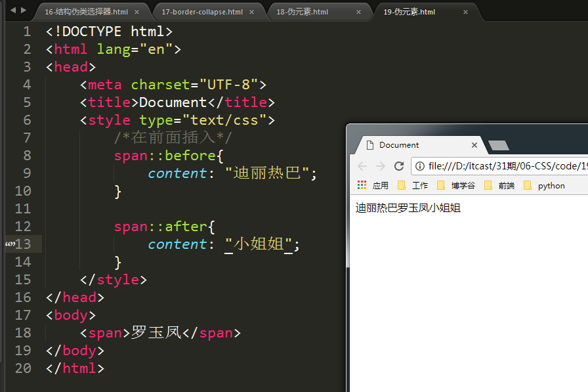
Task: Switch to 18-伪元素.html tab
Action: click(303, 12)
